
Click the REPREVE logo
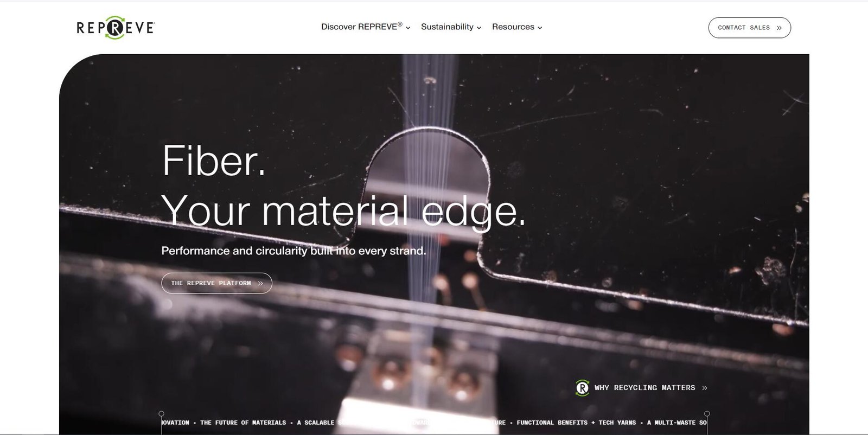pos(116,28)
